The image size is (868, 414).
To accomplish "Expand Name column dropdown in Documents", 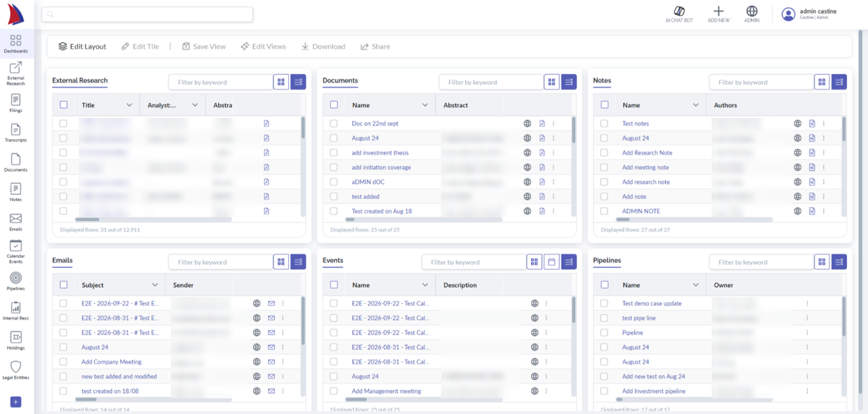I will [425, 105].
